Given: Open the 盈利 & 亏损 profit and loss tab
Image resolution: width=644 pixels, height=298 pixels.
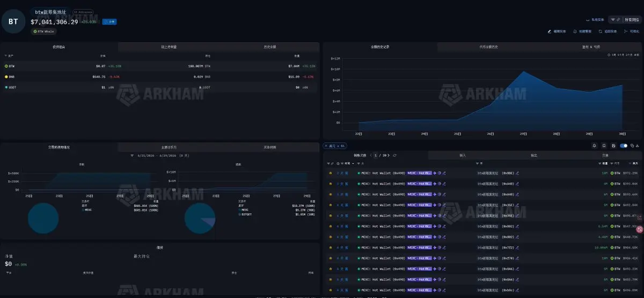Looking at the screenshot, I should click(x=591, y=47).
